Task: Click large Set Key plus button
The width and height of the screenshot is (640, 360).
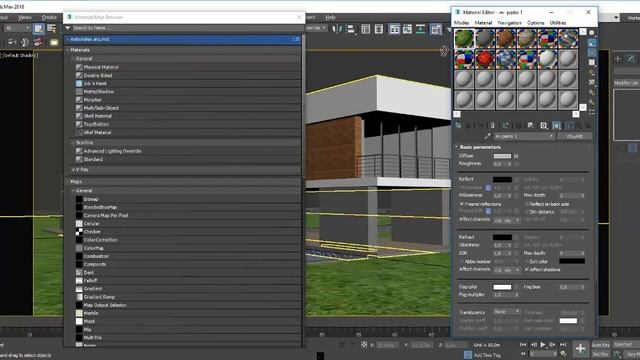Action: tap(580, 349)
